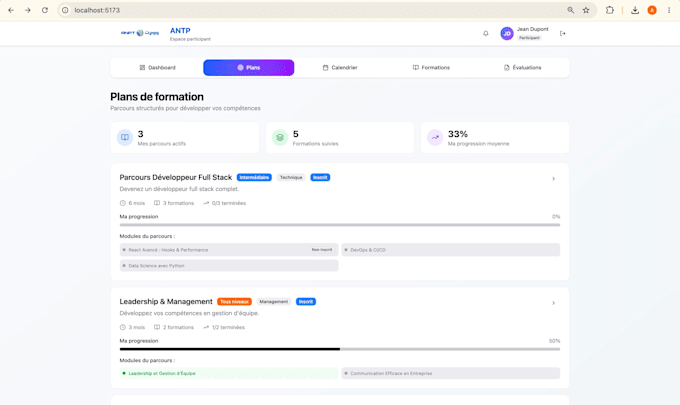
Task: Open the browser extensions puzzle icon
Action: click(x=610, y=10)
